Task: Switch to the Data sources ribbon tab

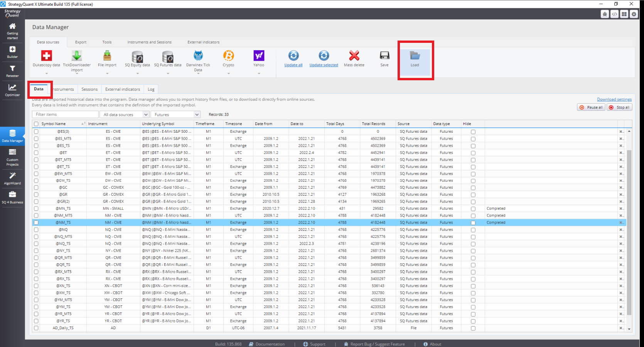Action: [x=48, y=42]
